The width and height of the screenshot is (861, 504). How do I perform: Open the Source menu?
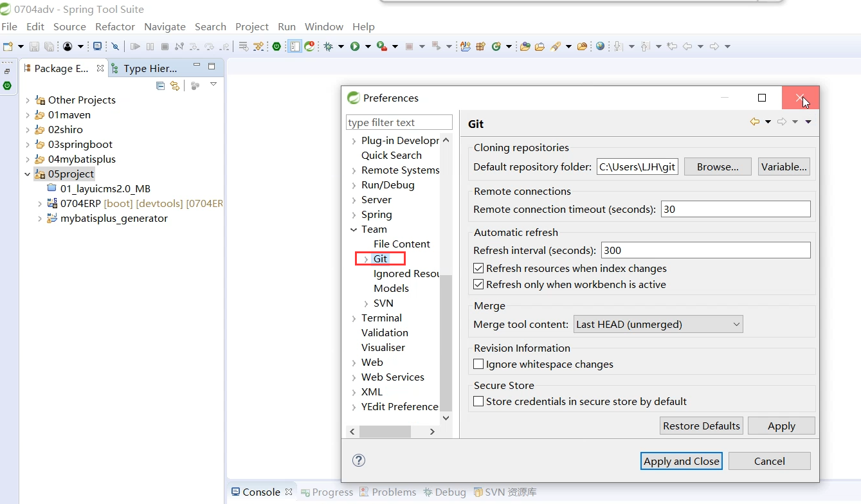pyautogui.click(x=69, y=26)
